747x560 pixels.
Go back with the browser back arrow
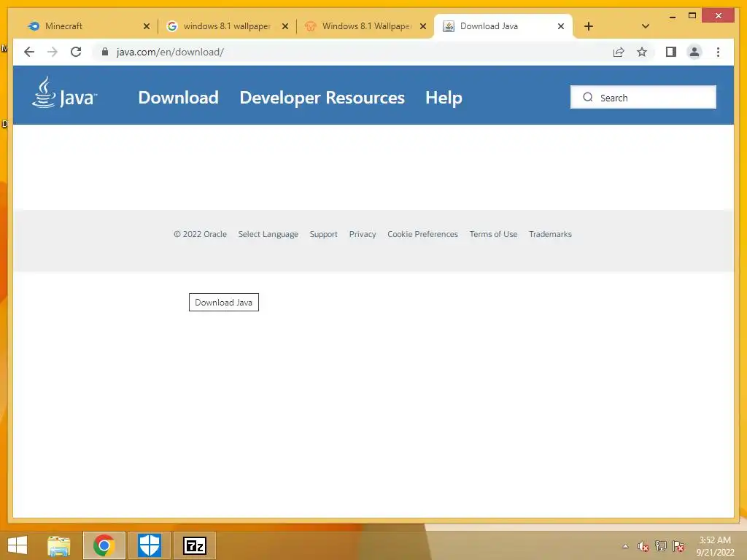tap(29, 52)
